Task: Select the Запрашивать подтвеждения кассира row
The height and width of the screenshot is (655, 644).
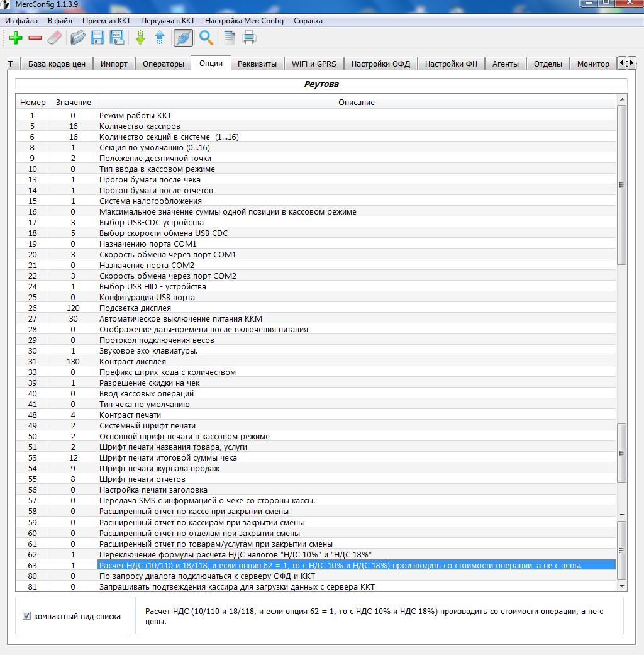Action: coord(316,587)
